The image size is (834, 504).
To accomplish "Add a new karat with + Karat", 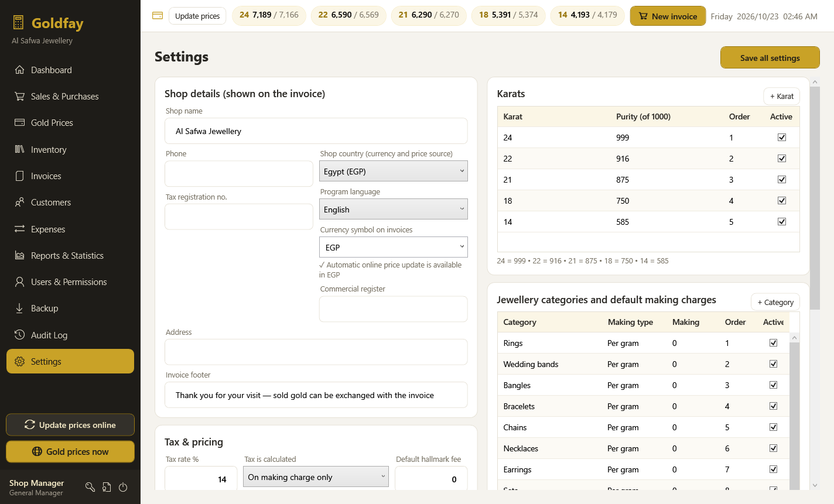I will click(782, 96).
